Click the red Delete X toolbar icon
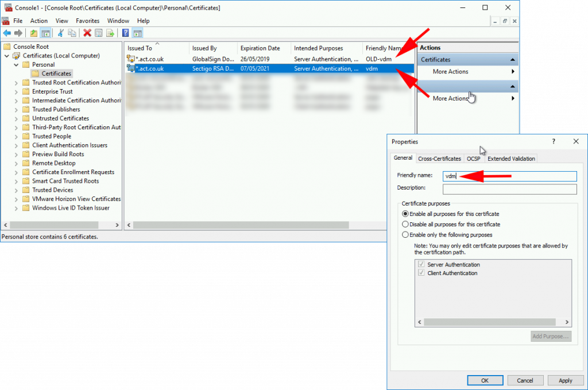This screenshot has height=390, width=588. tap(87, 33)
